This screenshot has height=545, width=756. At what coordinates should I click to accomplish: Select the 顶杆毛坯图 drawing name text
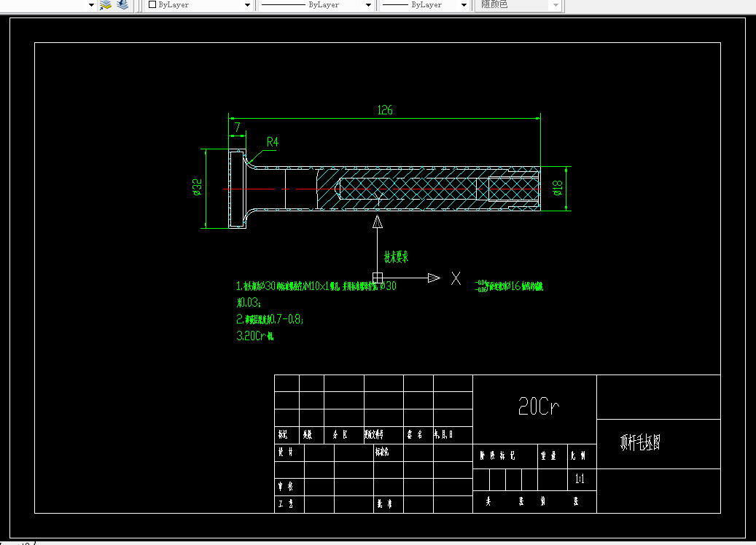coord(640,442)
